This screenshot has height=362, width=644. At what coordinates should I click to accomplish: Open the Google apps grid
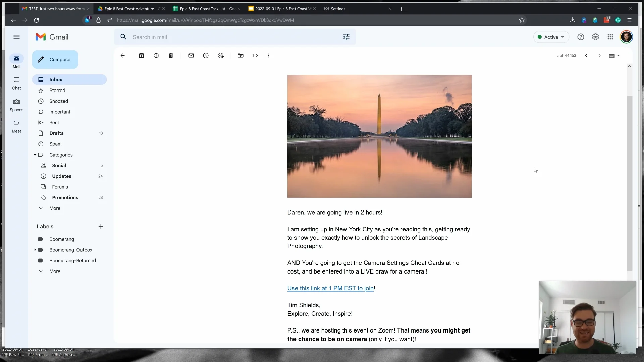pos(610,37)
